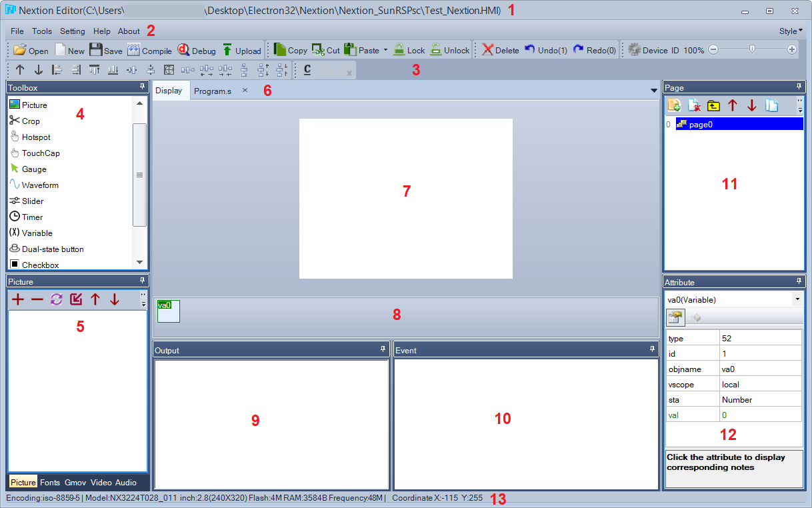This screenshot has height=508, width=812.
Task: Zoom out with the minus button
Action: coord(713,49)
